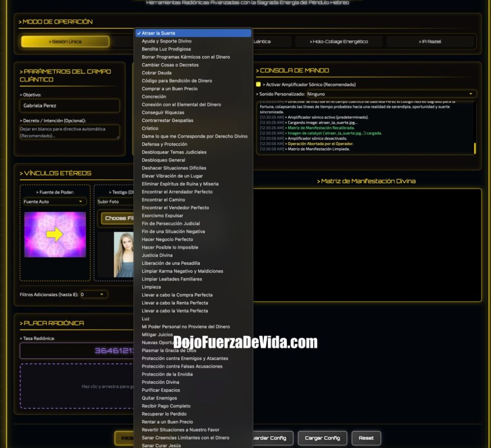Click the witness woman photo thumbnail
This screenshot has height=448, width=491.
click(124, 254)
